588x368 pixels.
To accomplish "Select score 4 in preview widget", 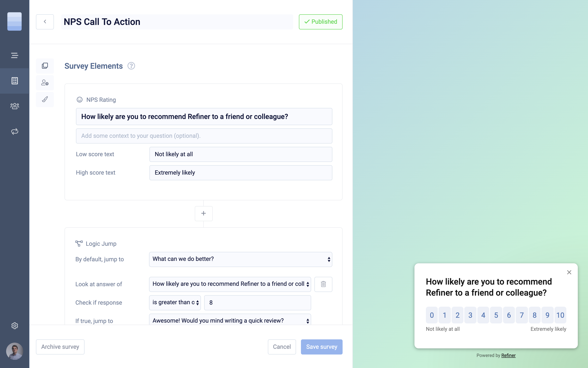I will [483, 315].
